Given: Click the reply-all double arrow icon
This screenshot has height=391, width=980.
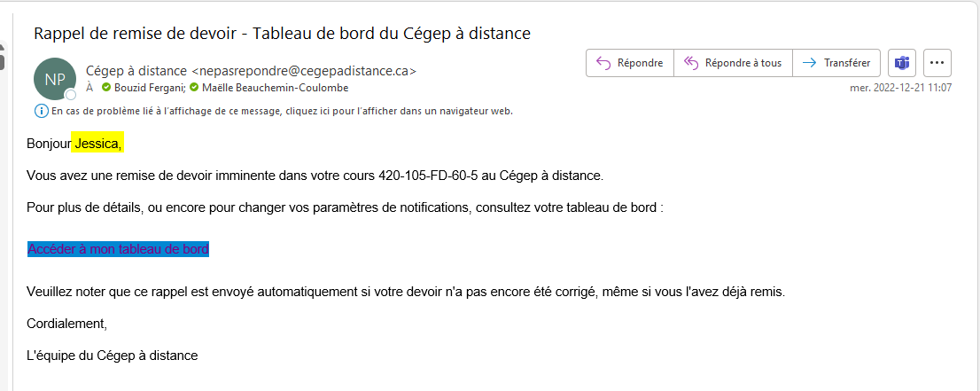Looking at the screenshot, I should click(x=690, y=63).
